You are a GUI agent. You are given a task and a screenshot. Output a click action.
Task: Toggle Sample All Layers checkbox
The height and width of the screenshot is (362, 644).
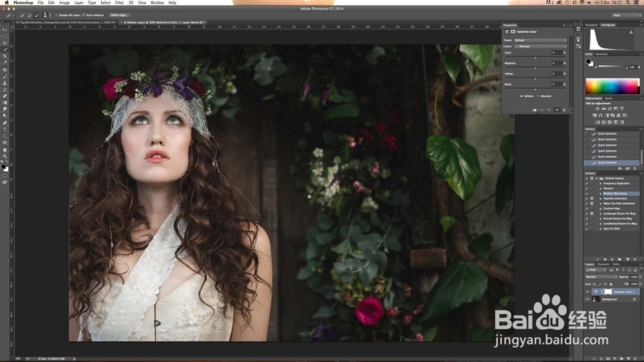pyautogui.click(x=56, y=15)
